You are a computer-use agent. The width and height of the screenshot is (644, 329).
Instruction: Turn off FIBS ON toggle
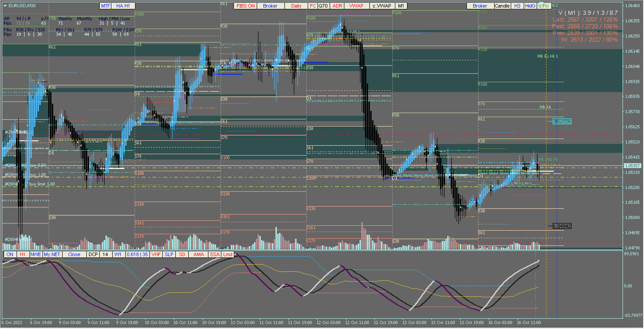(245, 6)
